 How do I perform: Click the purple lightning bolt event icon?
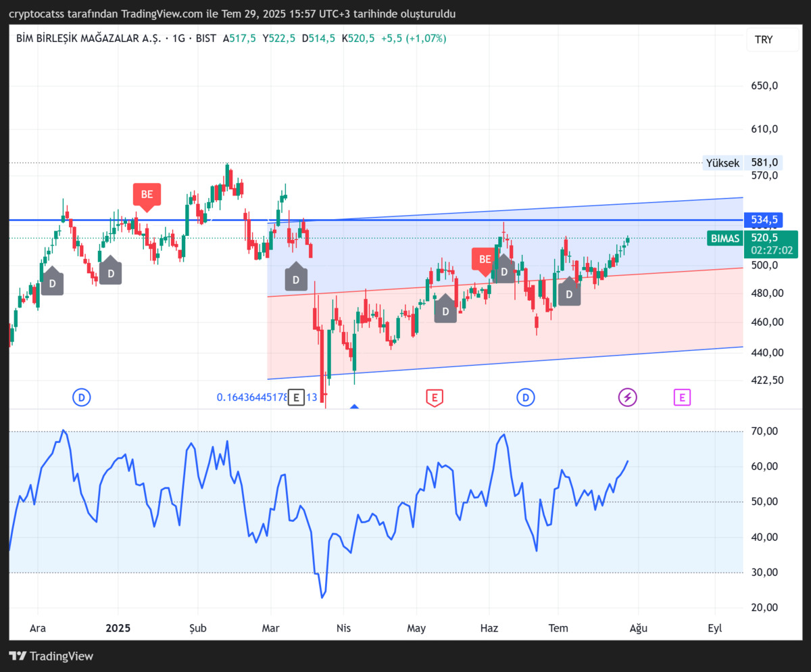627,398
